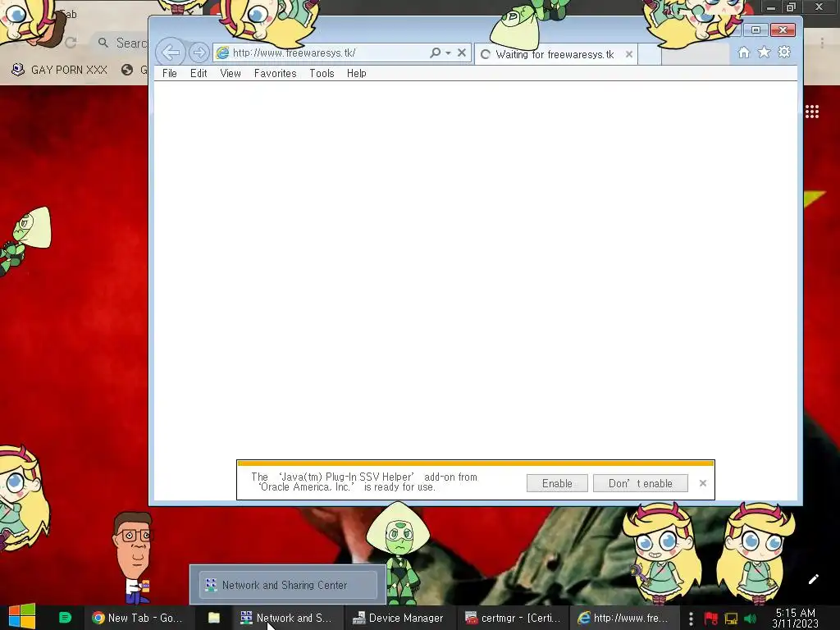Open the clock showing 5:15 AM
Viewport: 840px width, 630px height.
(795, 619)
